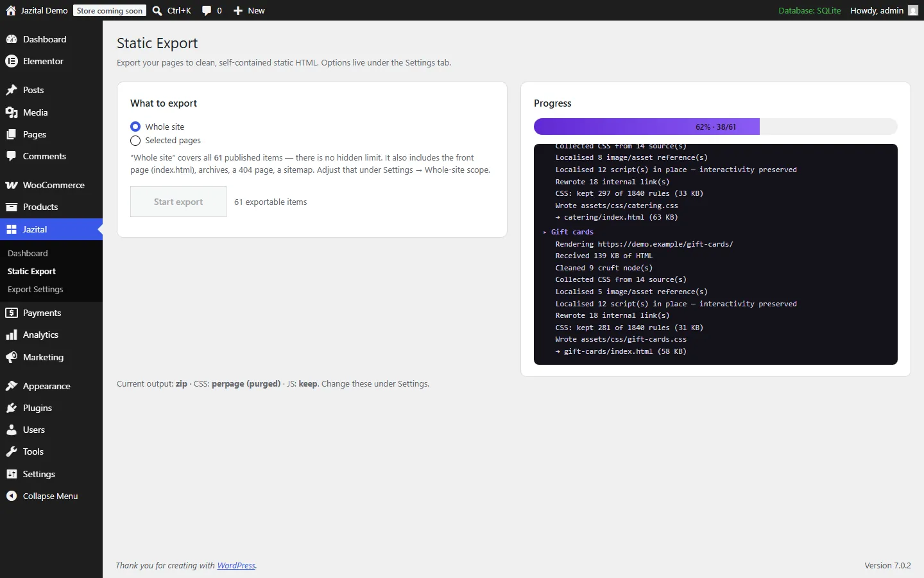
Task: Open the comments bubble icon in admin bar
Action: tap(207, 10)
